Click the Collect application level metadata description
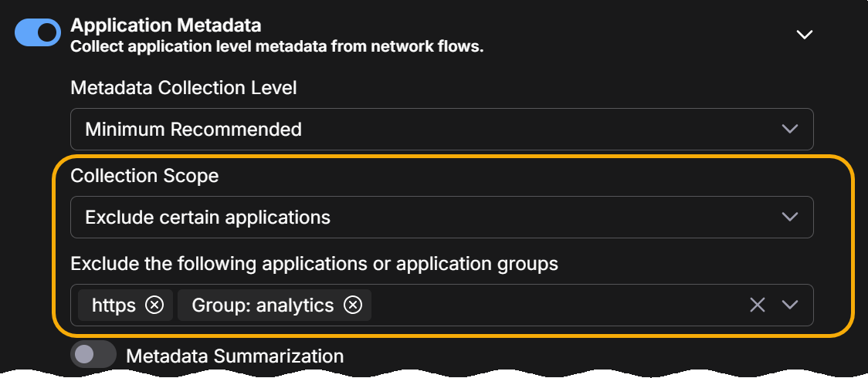Image resolution: width=868 pixels, height=378 pixels. coord(276,47)
